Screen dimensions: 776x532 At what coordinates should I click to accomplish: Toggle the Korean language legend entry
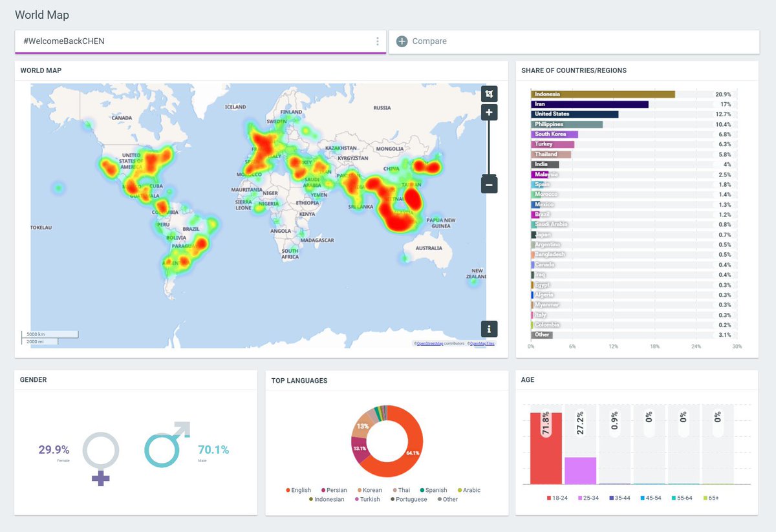[369, 490]
